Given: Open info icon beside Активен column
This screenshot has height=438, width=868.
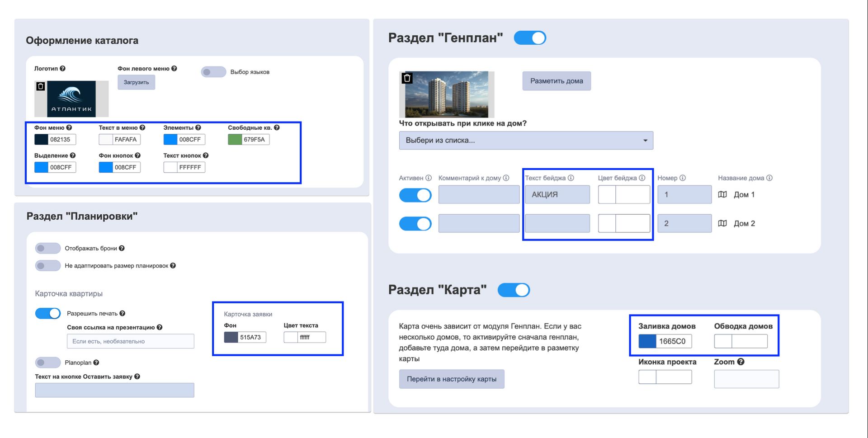Looking at the screenshot, I should tap(429, 178).
